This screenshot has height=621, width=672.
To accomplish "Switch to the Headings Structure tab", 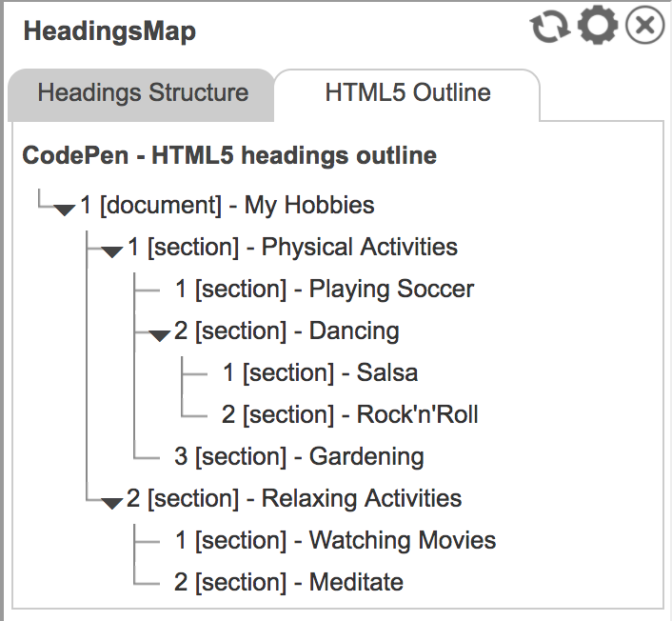I will (143, 93).
